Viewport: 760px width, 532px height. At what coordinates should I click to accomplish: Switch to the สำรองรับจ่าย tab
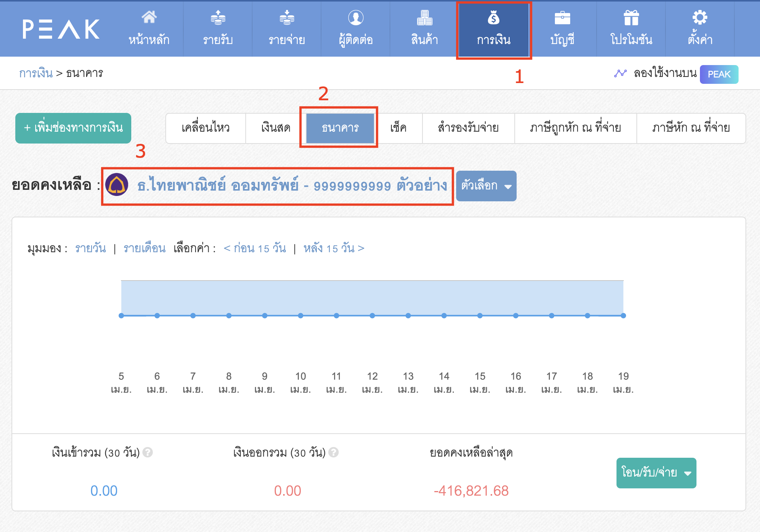[468, 128]
